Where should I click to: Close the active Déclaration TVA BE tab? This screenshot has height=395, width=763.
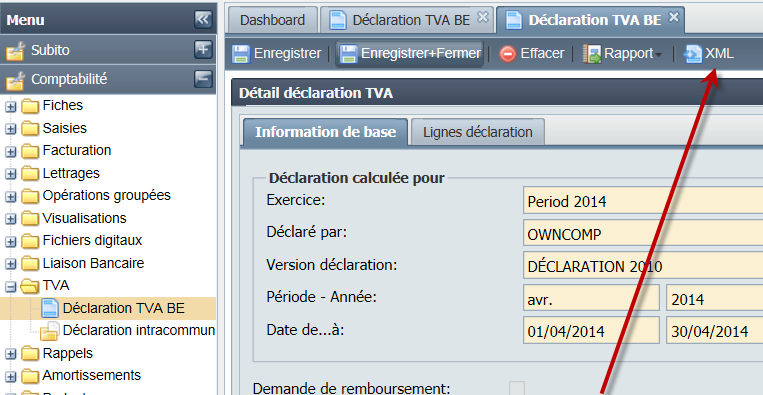click(x=673, y=18)
